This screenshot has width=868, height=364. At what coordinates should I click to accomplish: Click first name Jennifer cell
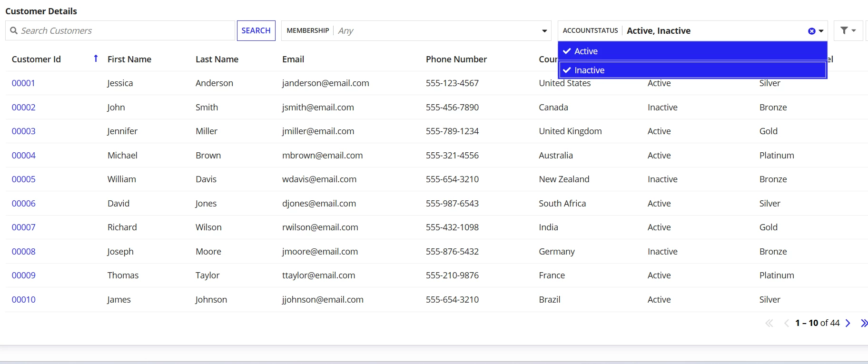122,131
